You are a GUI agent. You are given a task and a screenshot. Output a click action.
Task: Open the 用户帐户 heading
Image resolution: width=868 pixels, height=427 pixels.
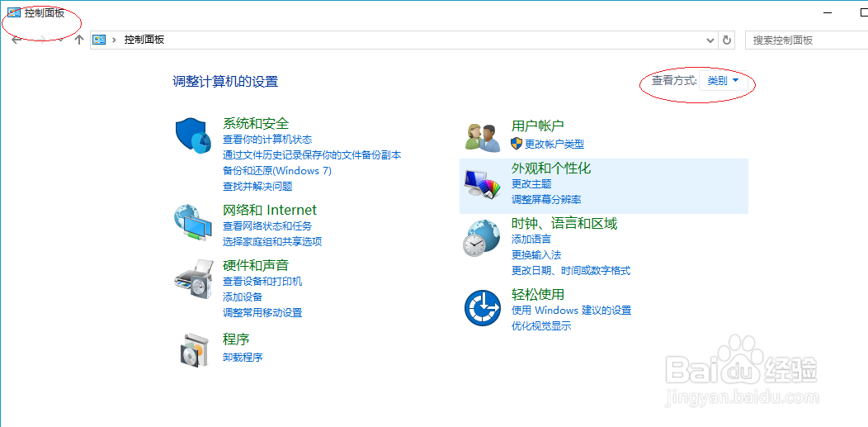[537, 126]
